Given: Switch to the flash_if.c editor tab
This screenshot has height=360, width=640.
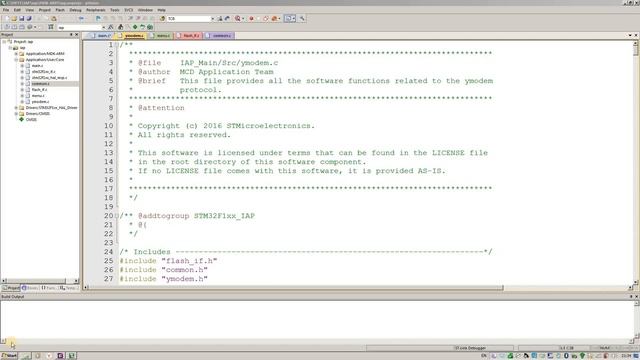Looking at the screenshot, I should (x=188, y=36).
